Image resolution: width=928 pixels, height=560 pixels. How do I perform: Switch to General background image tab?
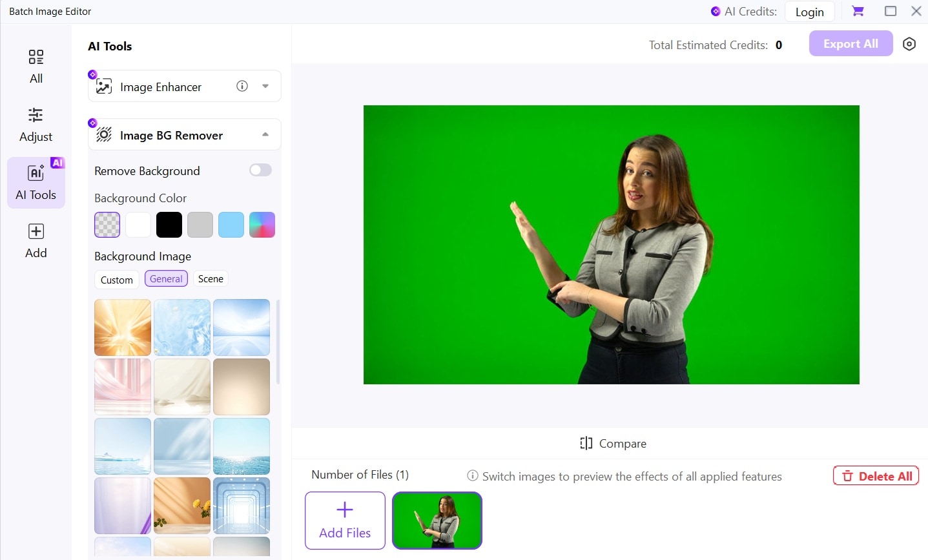click(x=166, y=279)
